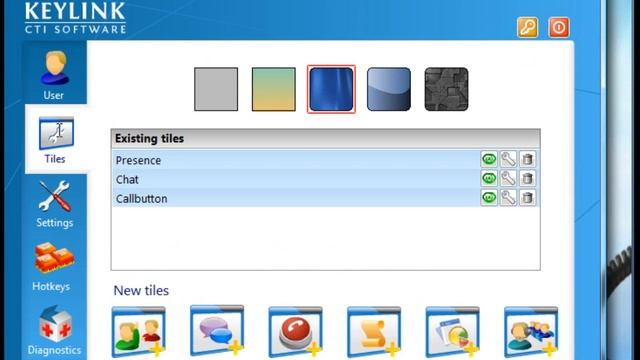Toggle visibility of the Callbutton tile
Image resolution: width=640 pixels, height=360 pixels.
tap(489, 198)
